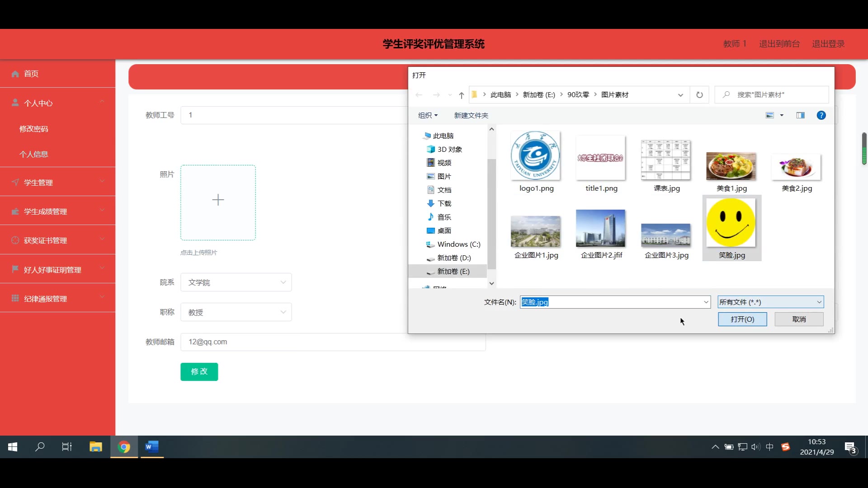Toggle the preview pane icon
This screenshot has width=868, height=488.
tap(800, 115)
